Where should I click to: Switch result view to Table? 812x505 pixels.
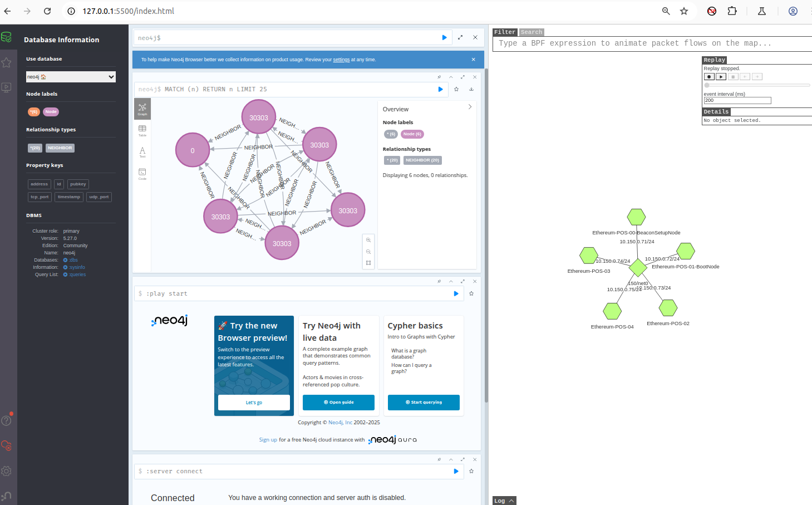click(x=142, y=130)
